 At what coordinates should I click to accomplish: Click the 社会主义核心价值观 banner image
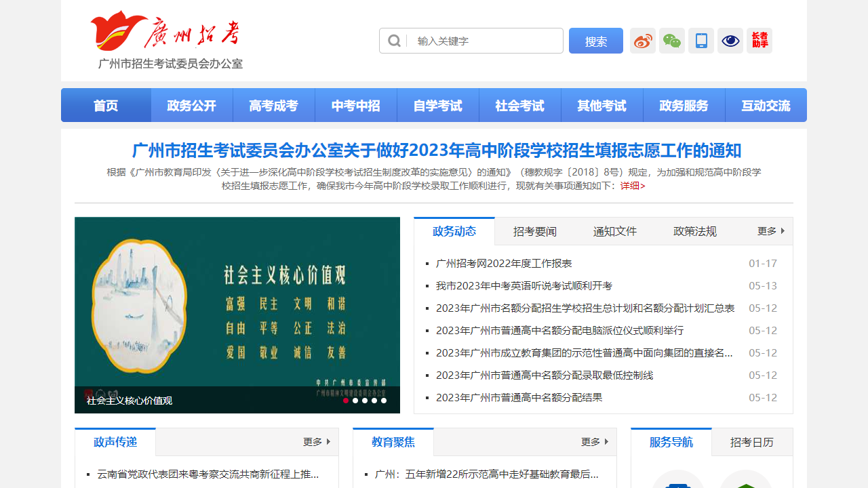237,315
